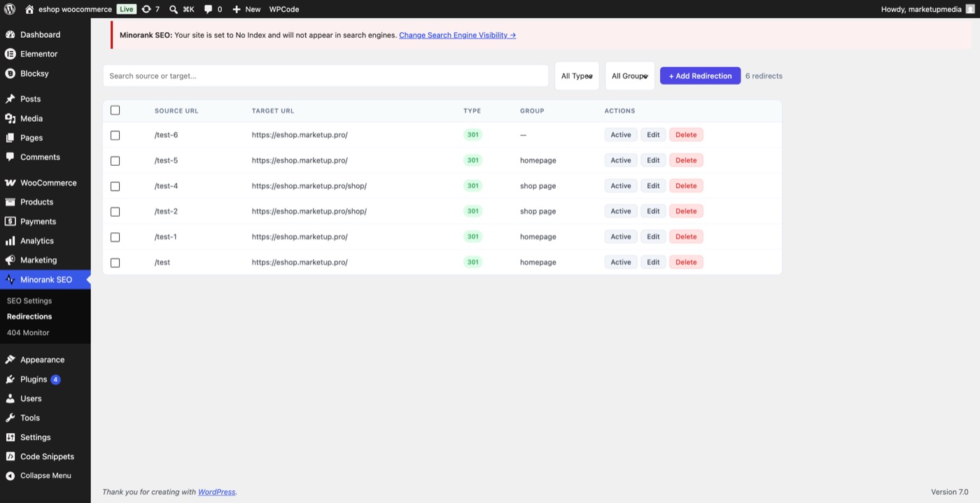Screen dimensions: 980x503
Task: Click the Add Redirection button
Action: tap(700, 76)
